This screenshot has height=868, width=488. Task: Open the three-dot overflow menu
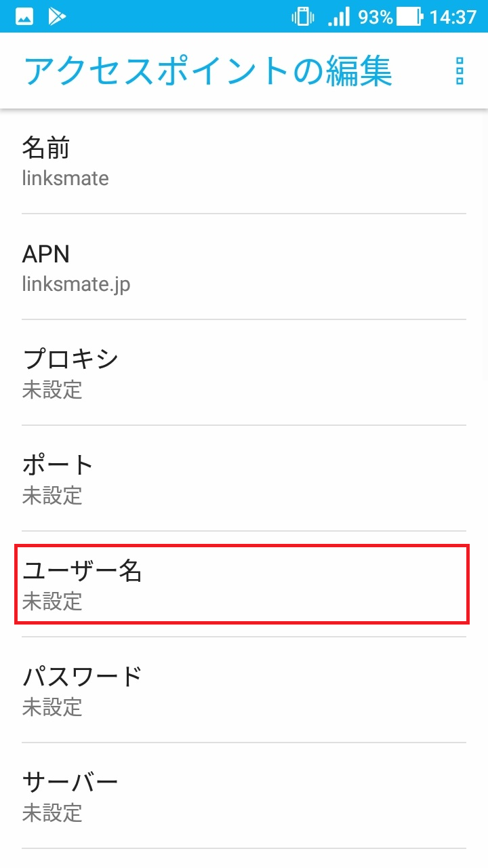(x=460, y=71)
